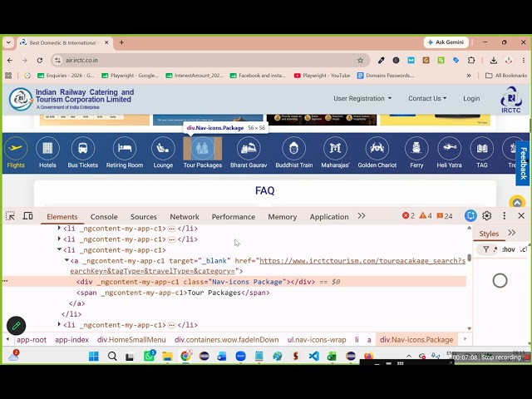Image resolution: width=532 pixels, height=399 pixels.
Task: Open the Contact Us dropdown
Action: pos(427,98)
